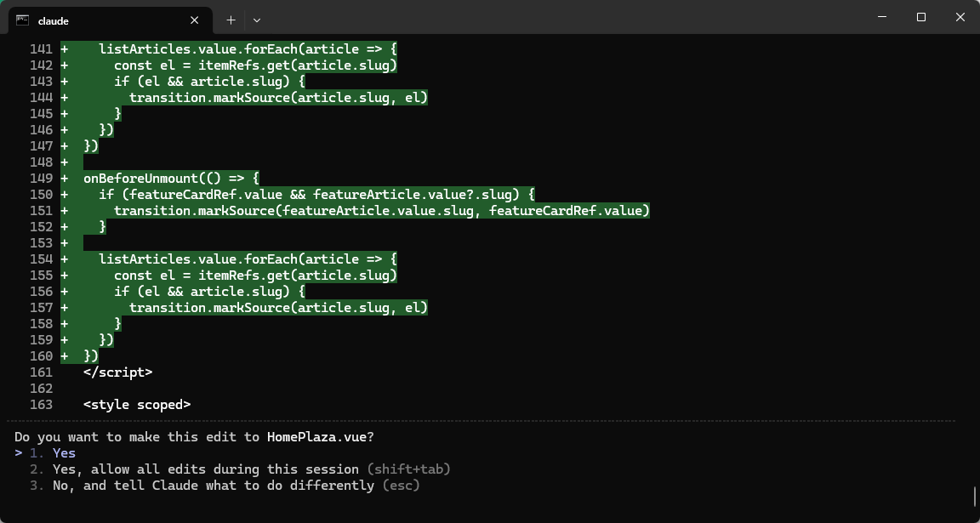This screenshot has width=980, height=523.
Task: Click the scrollbar thumb at right edge
Action: (975, 496)
